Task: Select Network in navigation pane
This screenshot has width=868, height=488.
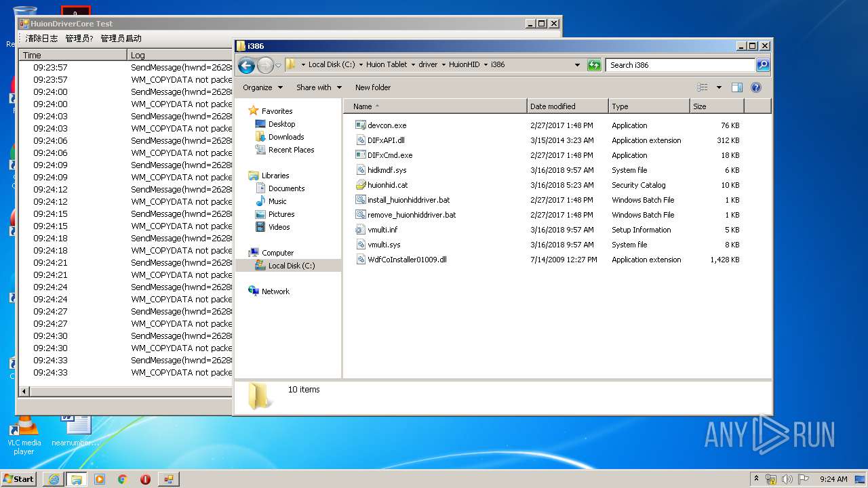Action: 275,291
